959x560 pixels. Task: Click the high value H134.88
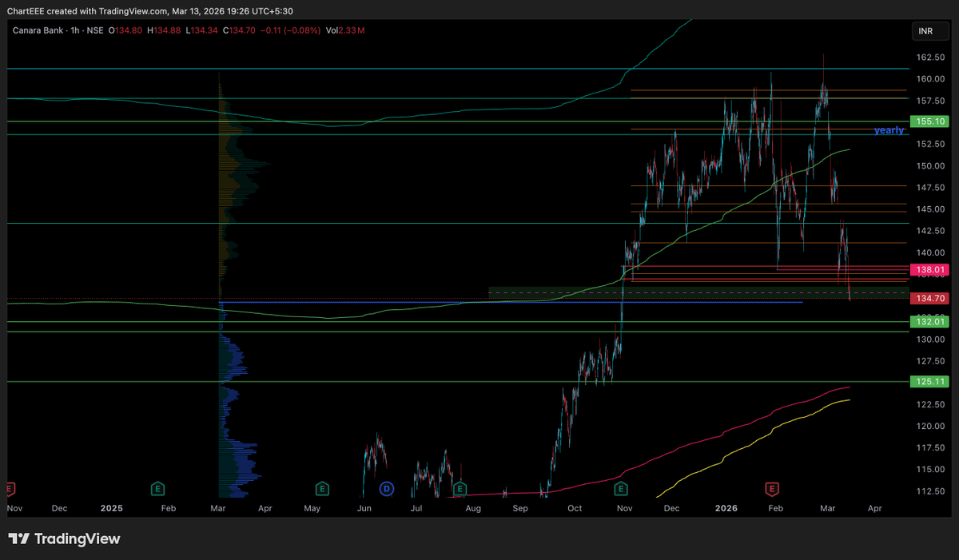165,30
